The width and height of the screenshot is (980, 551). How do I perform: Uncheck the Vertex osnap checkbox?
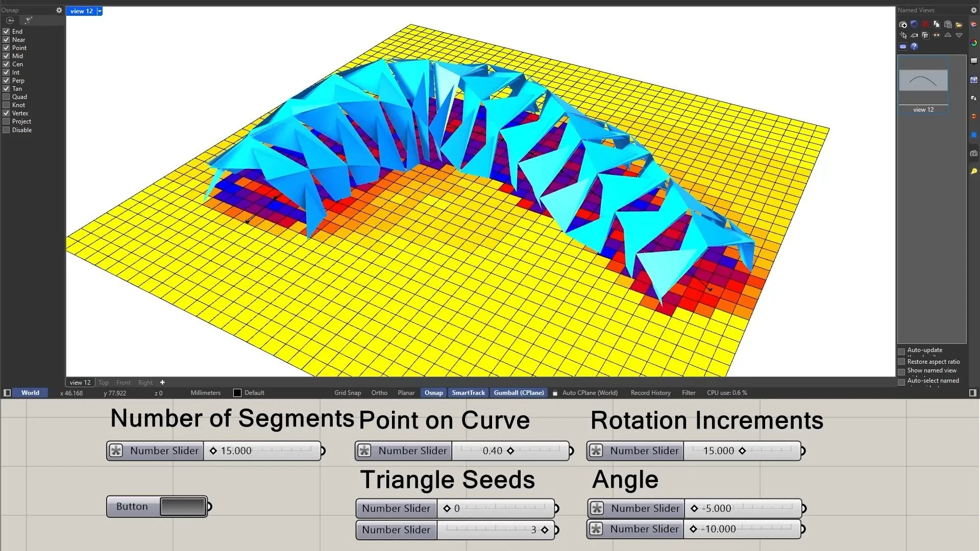6,113
